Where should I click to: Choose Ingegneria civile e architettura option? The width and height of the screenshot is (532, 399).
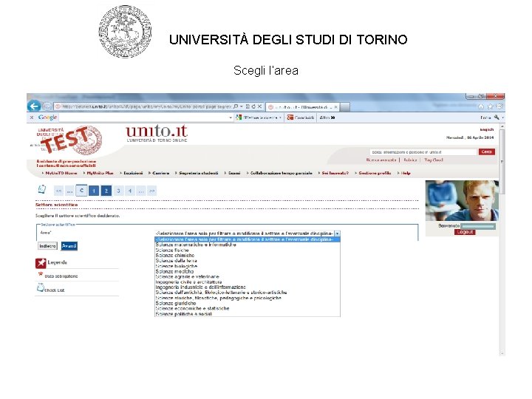click(x=248, y=282)
